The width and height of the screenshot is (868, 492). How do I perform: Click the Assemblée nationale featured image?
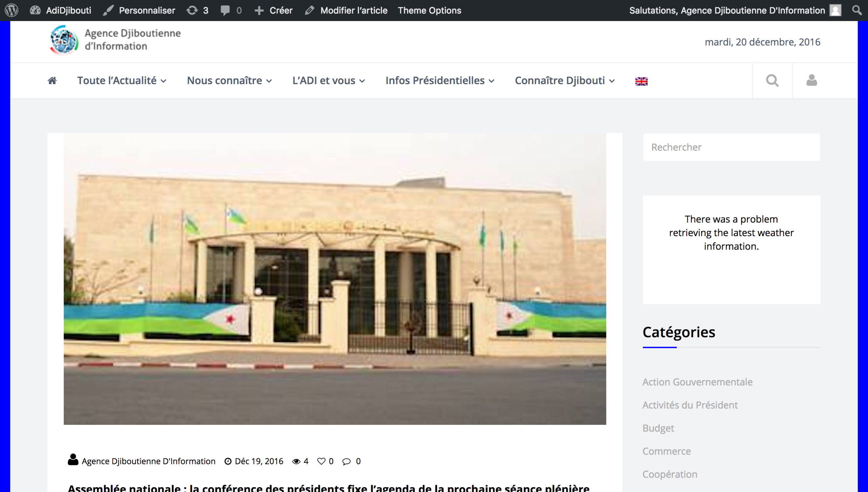pyautogui.click(x=334, y=279)
